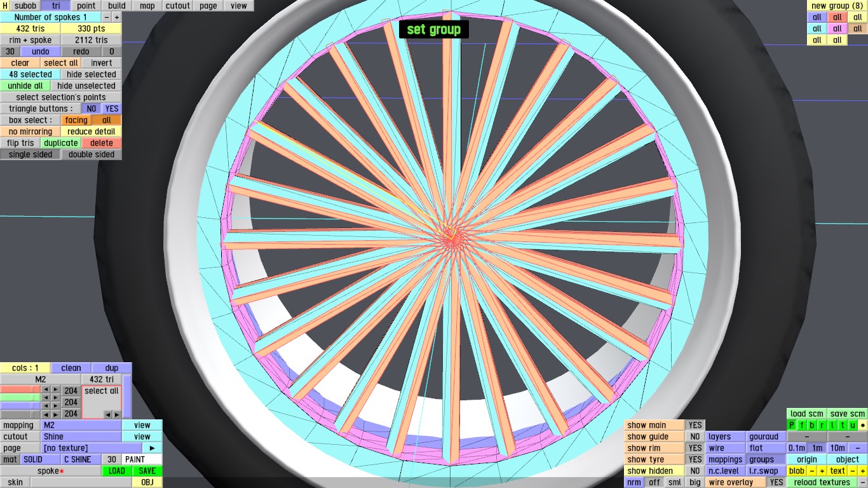This screenshot has height=488, width=868.
Task: Click the plus button after text
Action: 863,471
